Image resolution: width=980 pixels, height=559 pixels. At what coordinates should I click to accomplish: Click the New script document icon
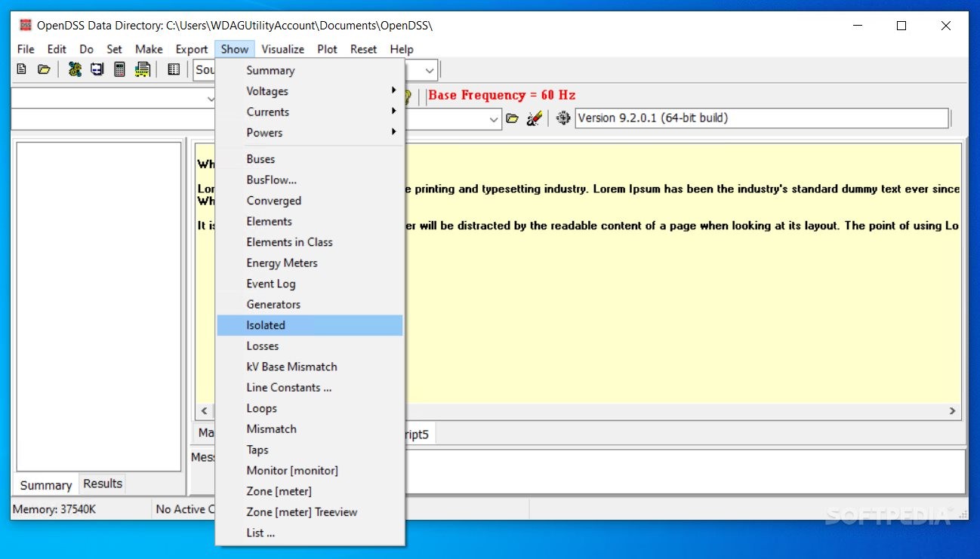coord(21,69)
